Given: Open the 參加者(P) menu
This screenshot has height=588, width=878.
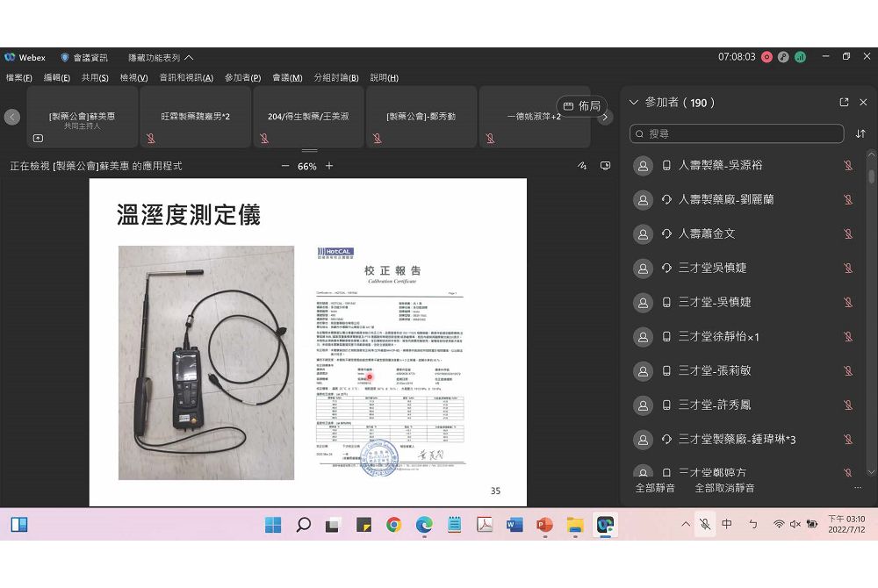Looking at the screenshot, I should (x=243, y=78).
